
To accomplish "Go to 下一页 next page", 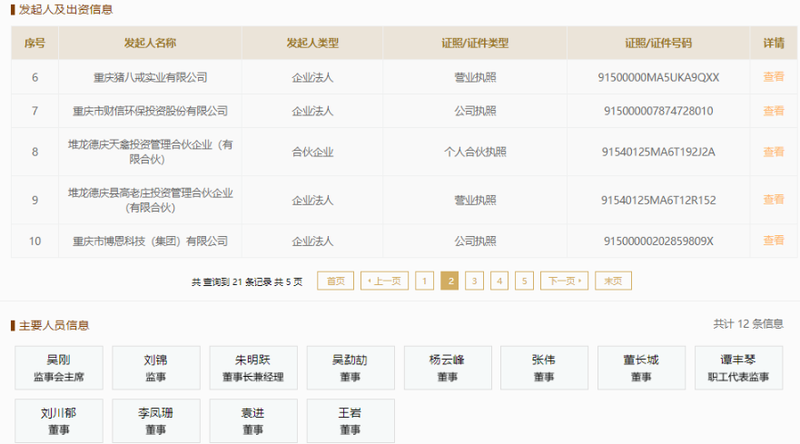I will click(x=564, y=281).
